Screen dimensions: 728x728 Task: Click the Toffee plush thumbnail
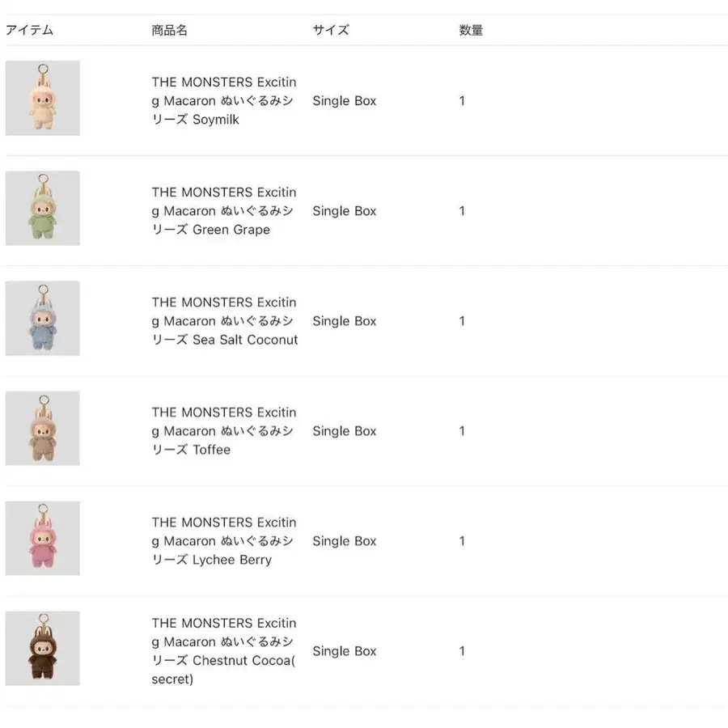coord(42,428)
